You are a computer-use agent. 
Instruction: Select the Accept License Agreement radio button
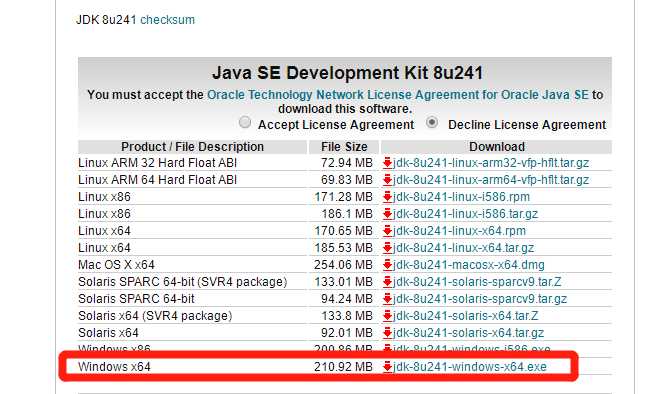coord(245,122)
